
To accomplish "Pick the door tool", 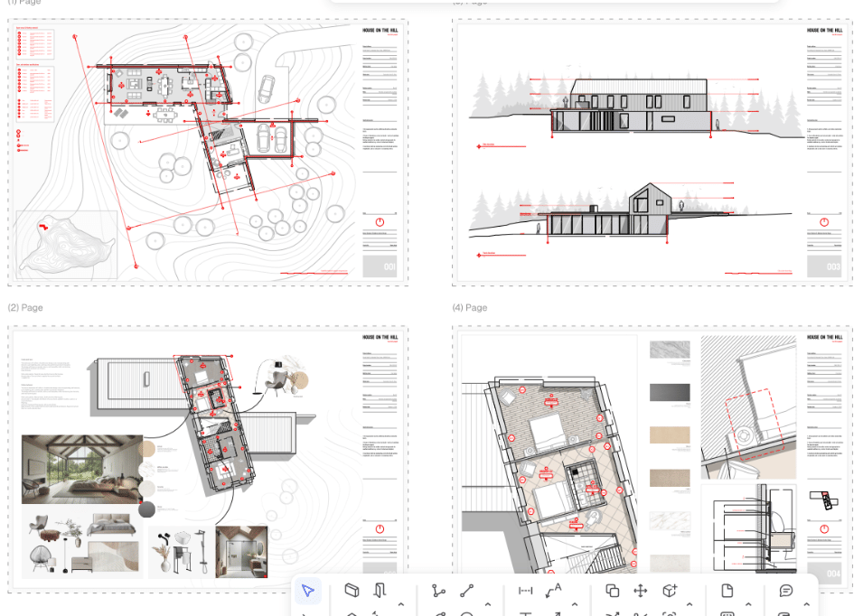I will pyautogui.click(x=380, y=591).
